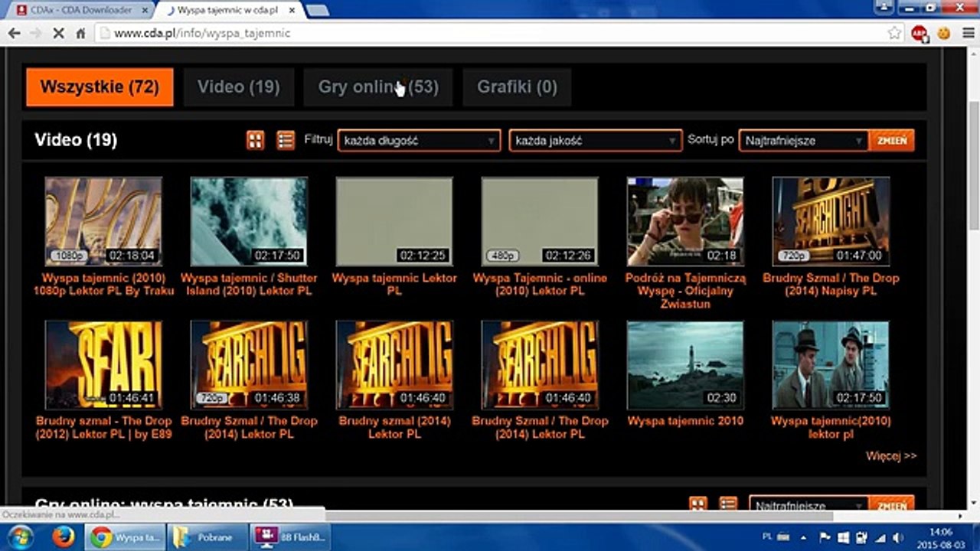Stop loading the cda.pl page
Image resolution: width=980 pixels, height=551 pixels.
pyautogui.click(x=58, y=34)
